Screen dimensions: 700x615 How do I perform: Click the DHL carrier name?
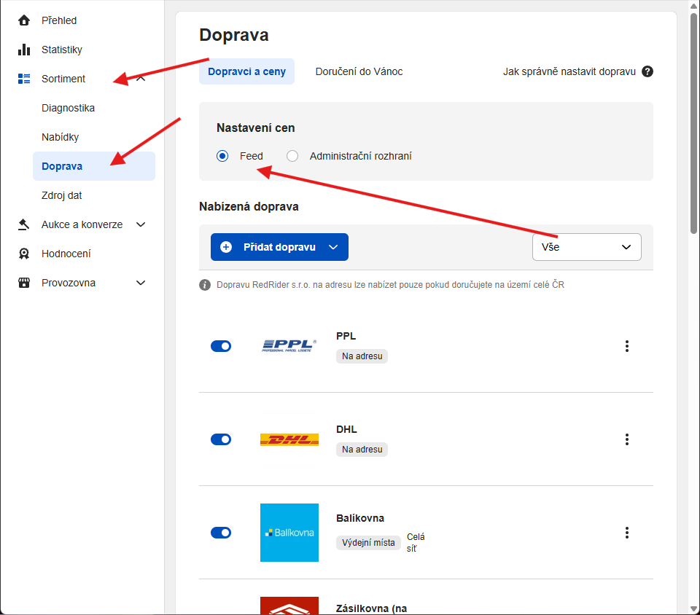pos(346,429)
